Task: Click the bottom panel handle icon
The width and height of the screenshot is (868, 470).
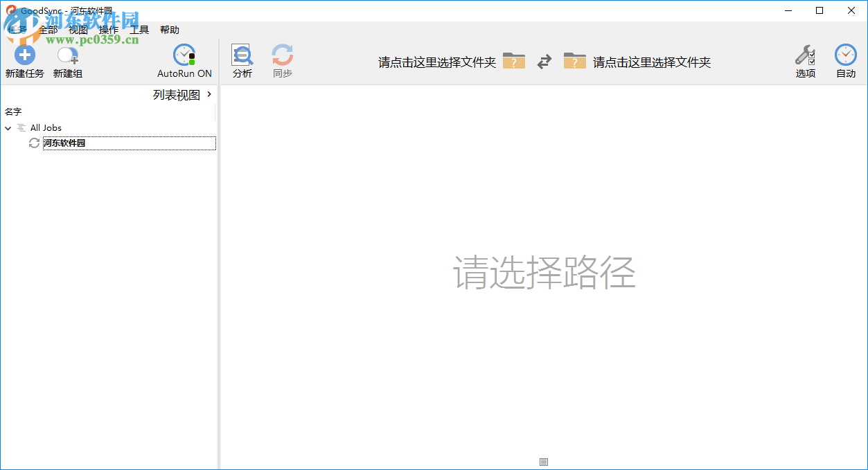Action: pyautogui.click(x=544, y=462)
